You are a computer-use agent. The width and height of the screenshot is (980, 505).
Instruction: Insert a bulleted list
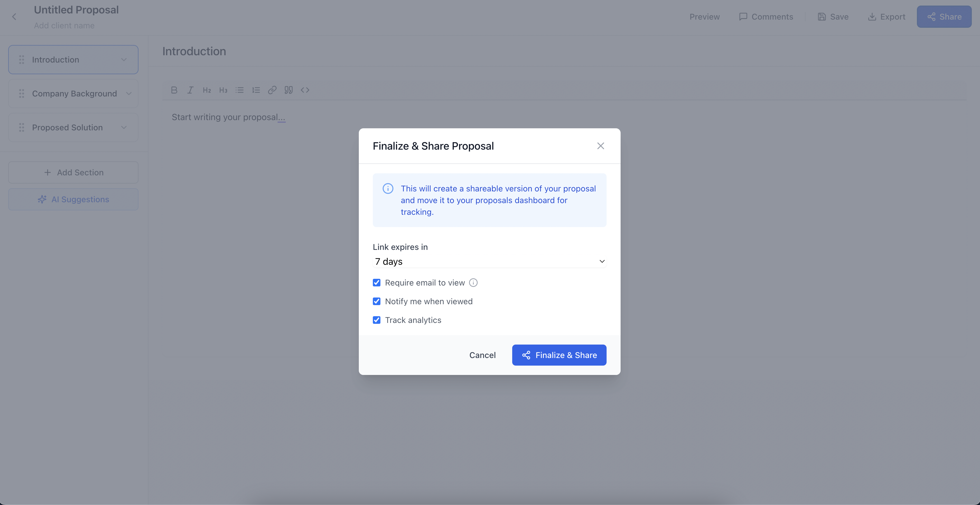click(239, 90)
